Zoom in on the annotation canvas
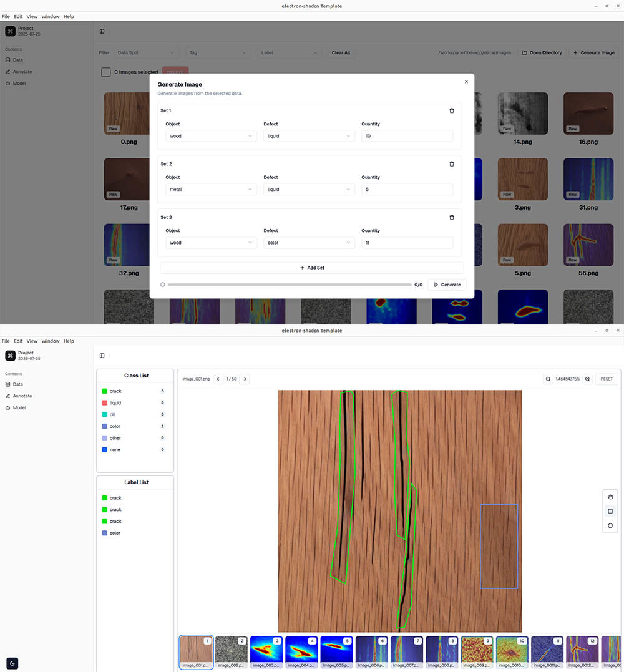Viewport: 624px width, 672px height. [587, 379]
